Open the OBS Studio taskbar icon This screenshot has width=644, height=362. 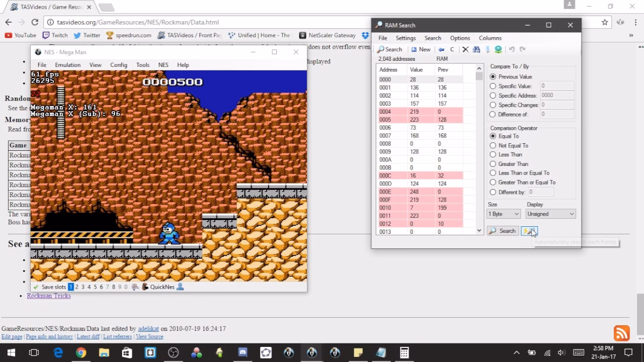(x=174, y=353)
